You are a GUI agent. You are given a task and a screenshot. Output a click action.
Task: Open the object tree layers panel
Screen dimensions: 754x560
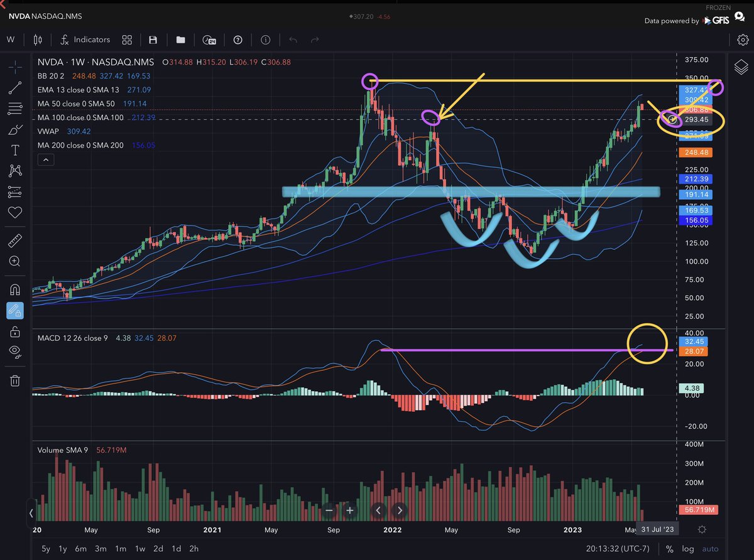click(x=741, y=67)
